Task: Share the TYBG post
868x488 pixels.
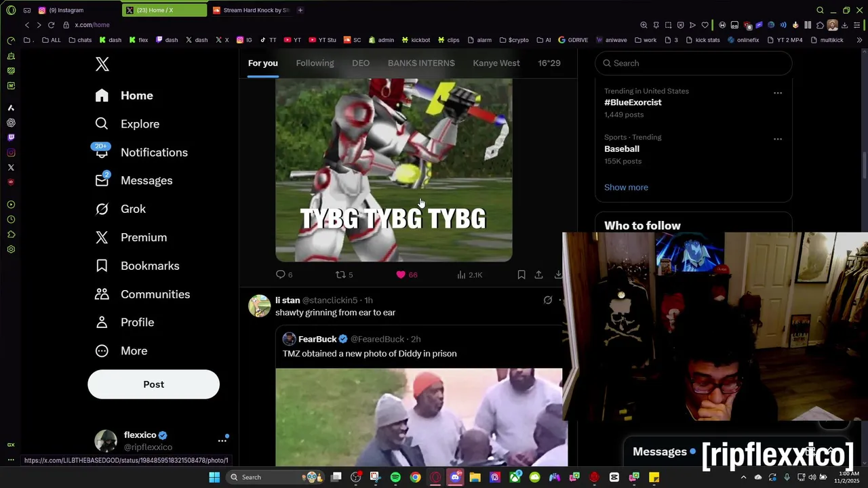Action: (538, 274)
